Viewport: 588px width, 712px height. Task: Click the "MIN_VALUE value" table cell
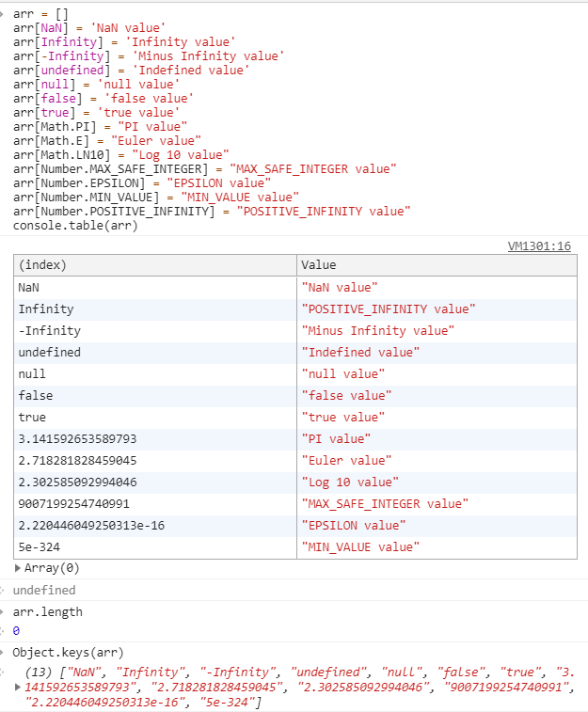437,547
